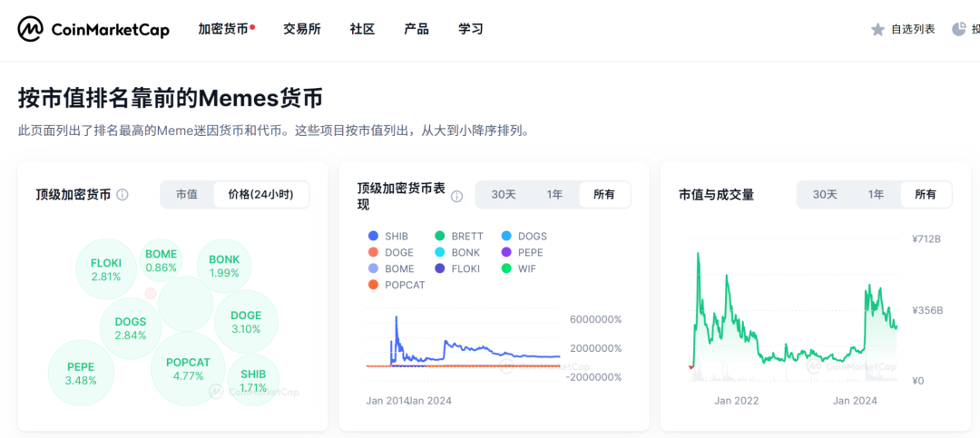Click the watchlist star icon

tap(877, 29)
